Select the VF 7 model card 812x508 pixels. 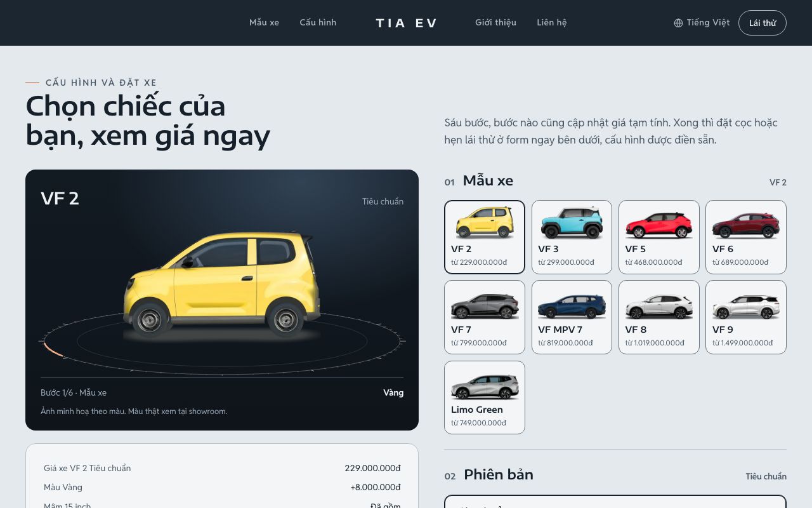(485, 317)
